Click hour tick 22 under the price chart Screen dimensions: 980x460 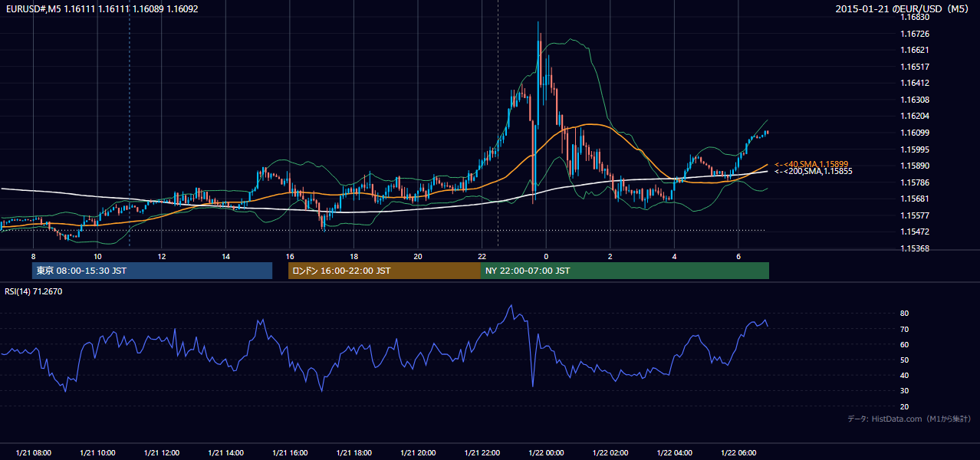pyautogui.click(x=482, y=256)
